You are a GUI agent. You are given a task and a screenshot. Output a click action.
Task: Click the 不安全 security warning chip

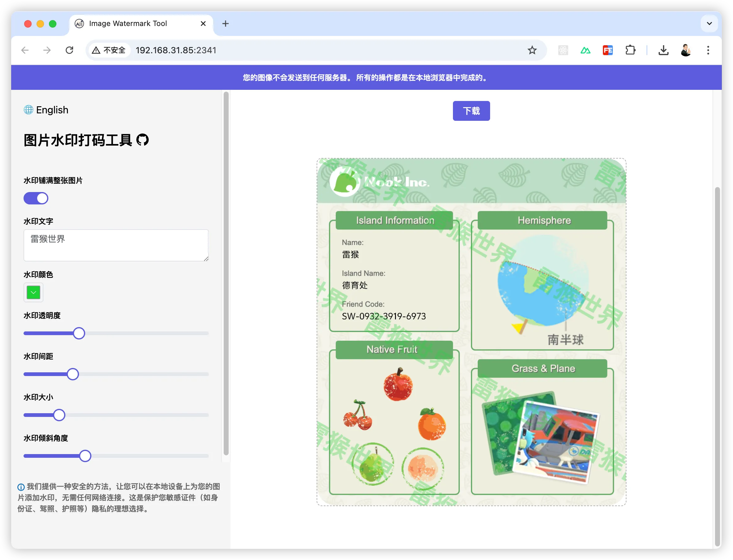tap(109, 50)
